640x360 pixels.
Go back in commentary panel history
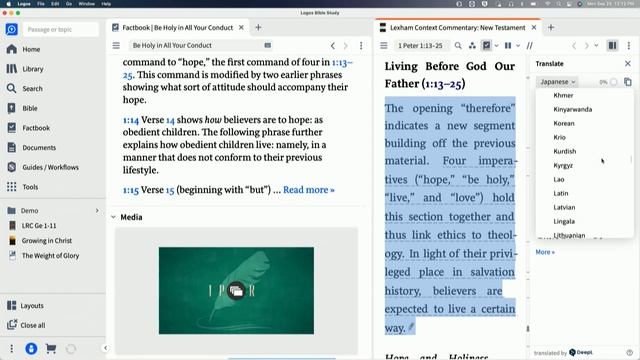click(574, 45)
